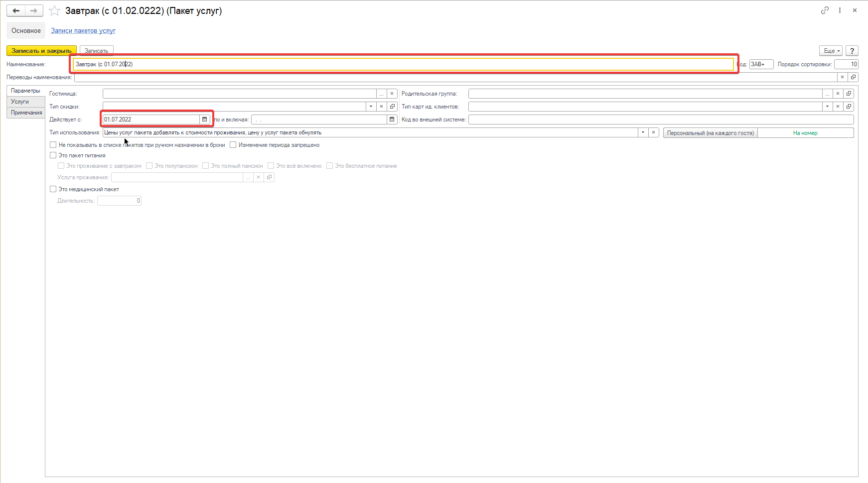This screenshot has height=483, width=868.
Task: Expand Тип карт ид. клиентов dropdown arrow
Action: [x=827, y=107]
